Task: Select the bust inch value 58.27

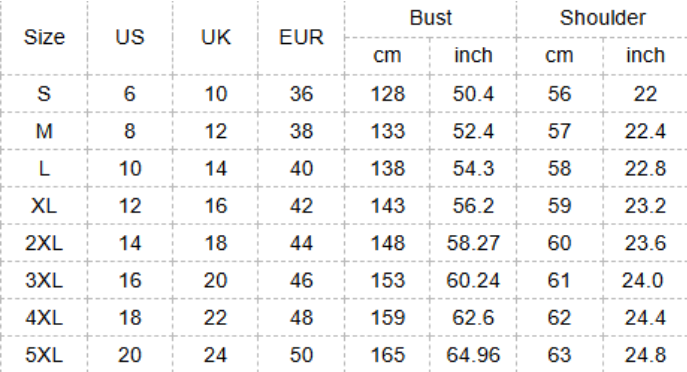Action: click(x=473, y=243)
